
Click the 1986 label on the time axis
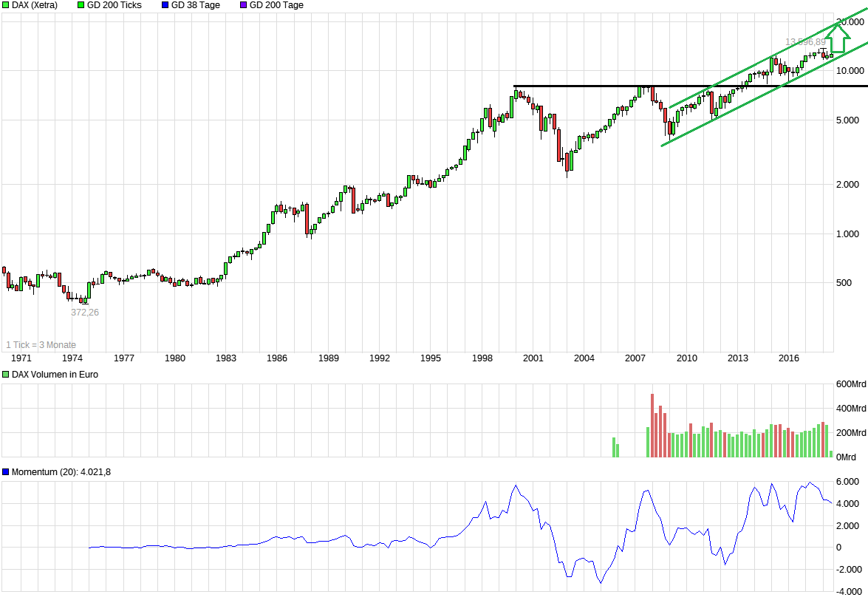pos(277,358)
